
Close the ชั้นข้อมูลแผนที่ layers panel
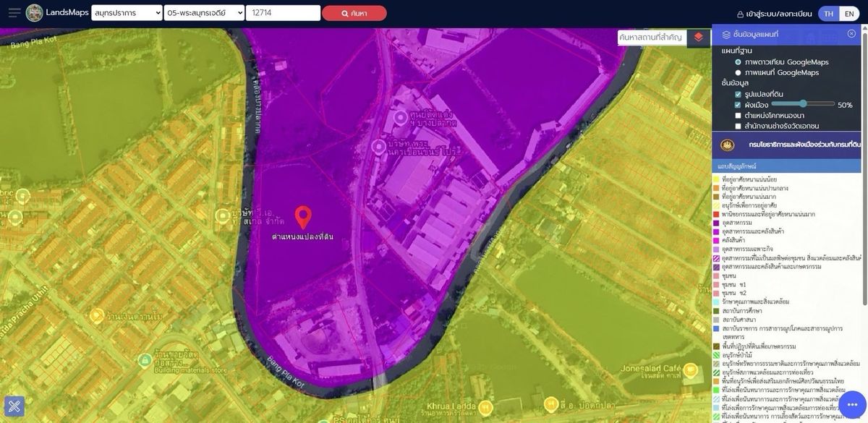click(x=851, y=33)
